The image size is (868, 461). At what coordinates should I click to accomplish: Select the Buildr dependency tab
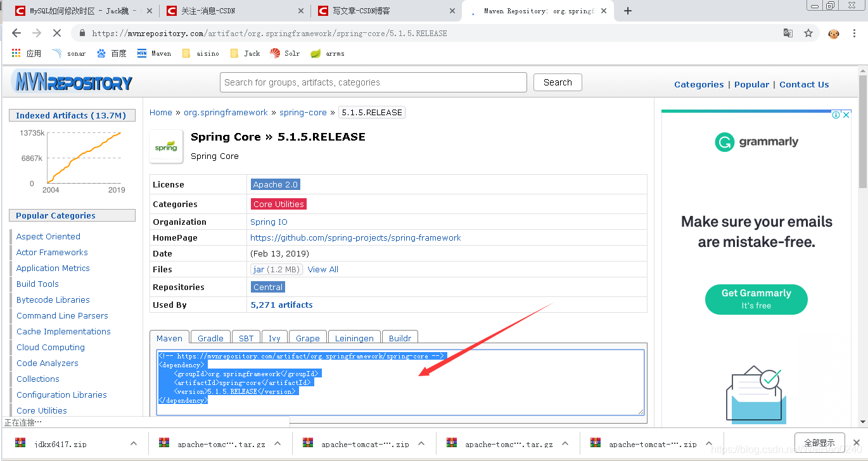(x=400, y=338)
